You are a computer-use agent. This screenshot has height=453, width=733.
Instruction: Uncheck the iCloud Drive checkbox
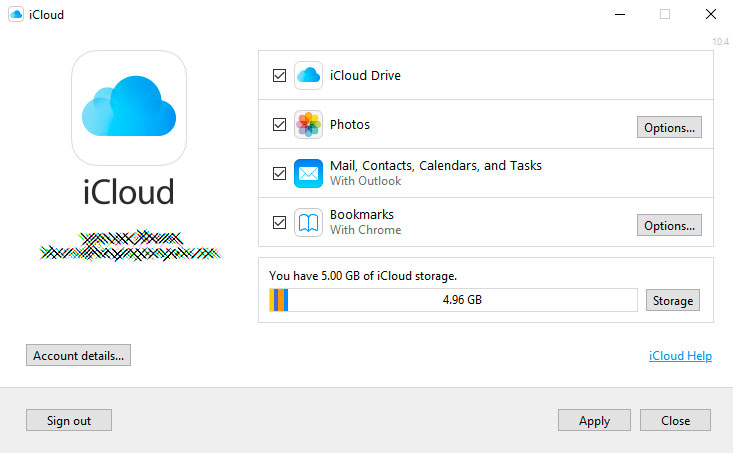(x=280, y=75)
